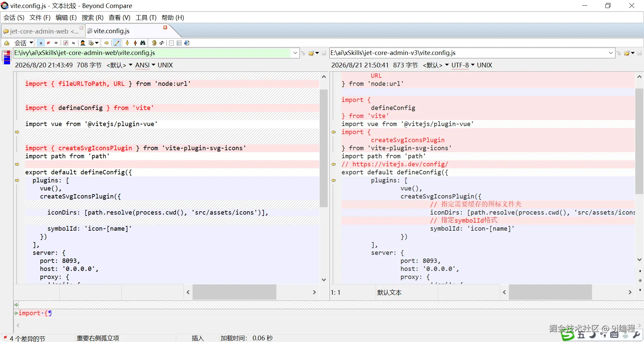Close the vite.config.js tab

point(165,27)
